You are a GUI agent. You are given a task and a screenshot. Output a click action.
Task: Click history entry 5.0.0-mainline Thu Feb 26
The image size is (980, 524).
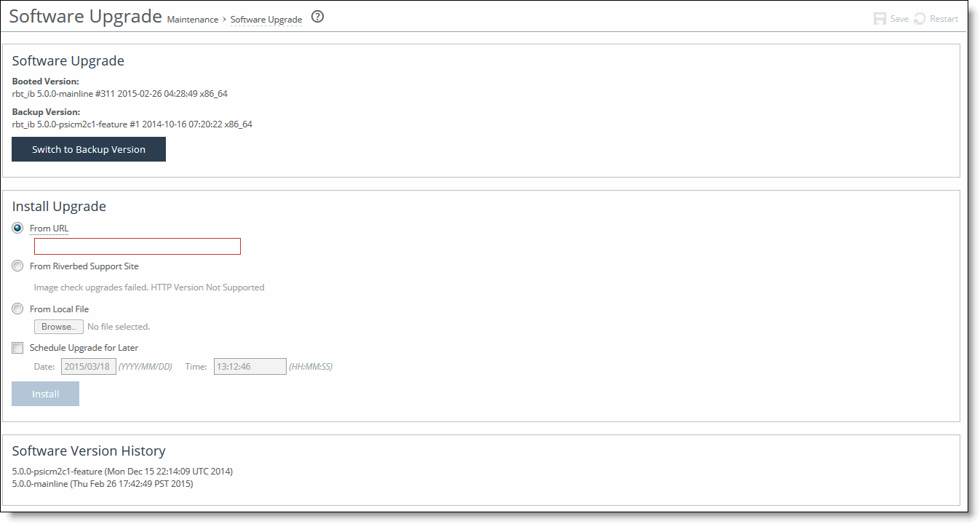click(x=103, y=484)
